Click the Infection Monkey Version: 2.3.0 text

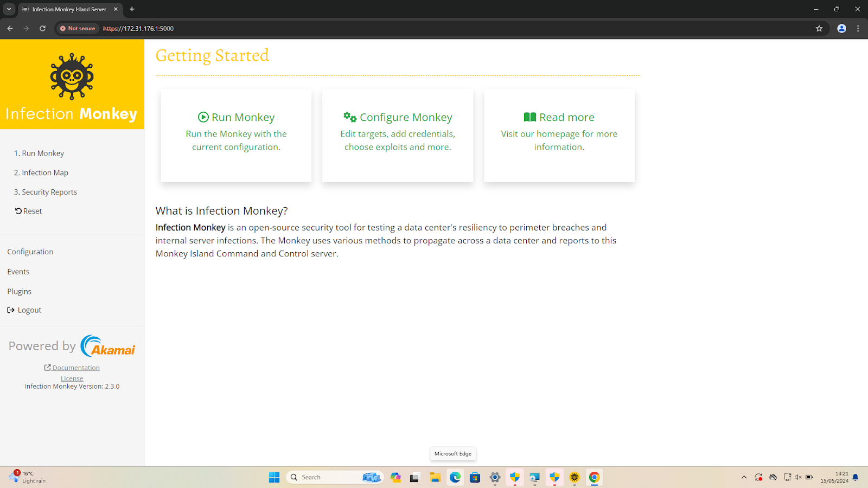point(72,387)
